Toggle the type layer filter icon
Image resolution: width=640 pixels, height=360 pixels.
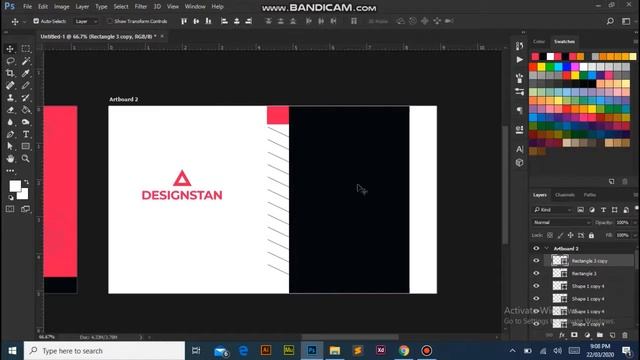(603, 210)
